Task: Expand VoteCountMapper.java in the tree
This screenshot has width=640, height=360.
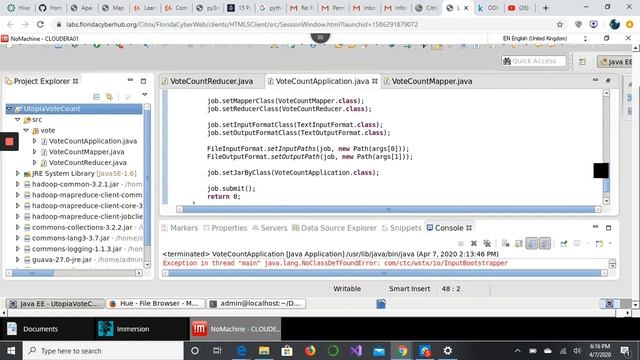Action: coord(34,151)
